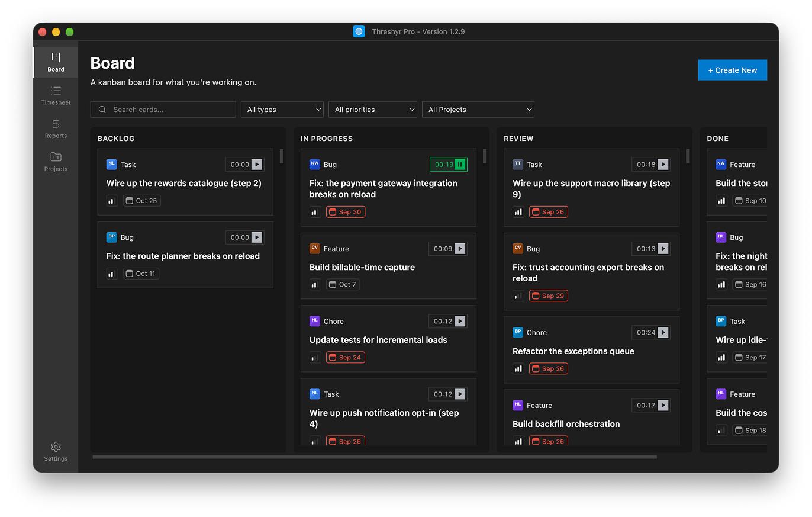Click the Threshyr Pro app icon in title bar
Viewport: 812px width, 517px height.
point(359,31)
